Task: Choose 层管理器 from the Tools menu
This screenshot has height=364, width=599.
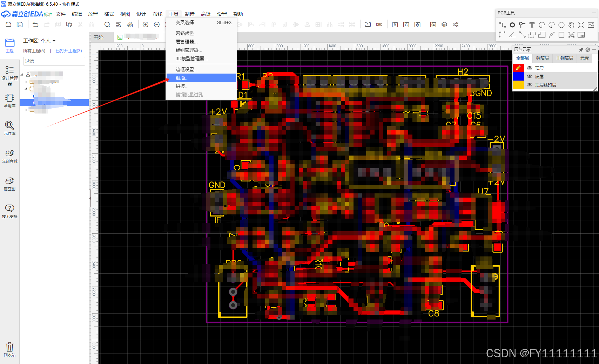Action: (x=201, y=42)
